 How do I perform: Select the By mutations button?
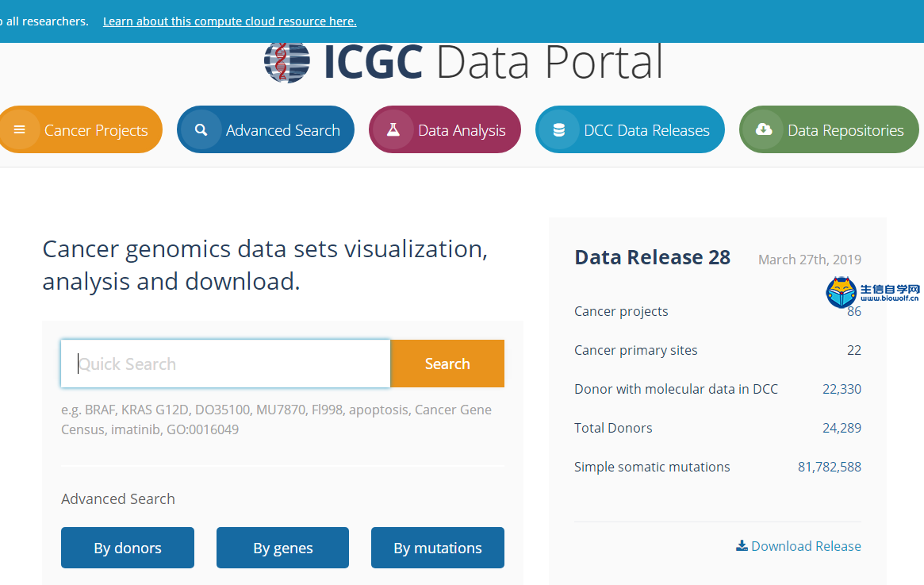[x=438, y=548]
